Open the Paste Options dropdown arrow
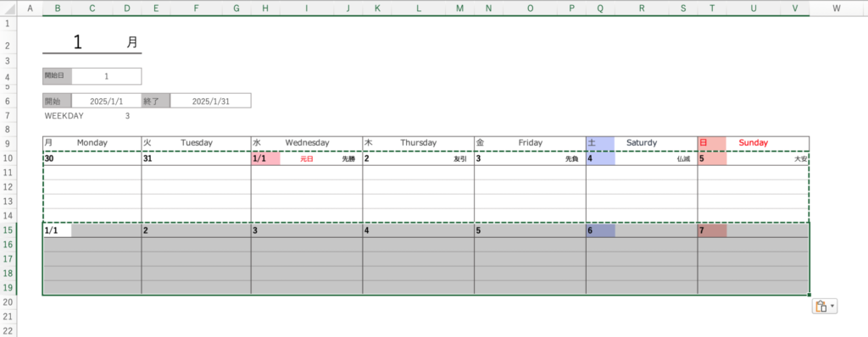868x337 pixels. 832,307
